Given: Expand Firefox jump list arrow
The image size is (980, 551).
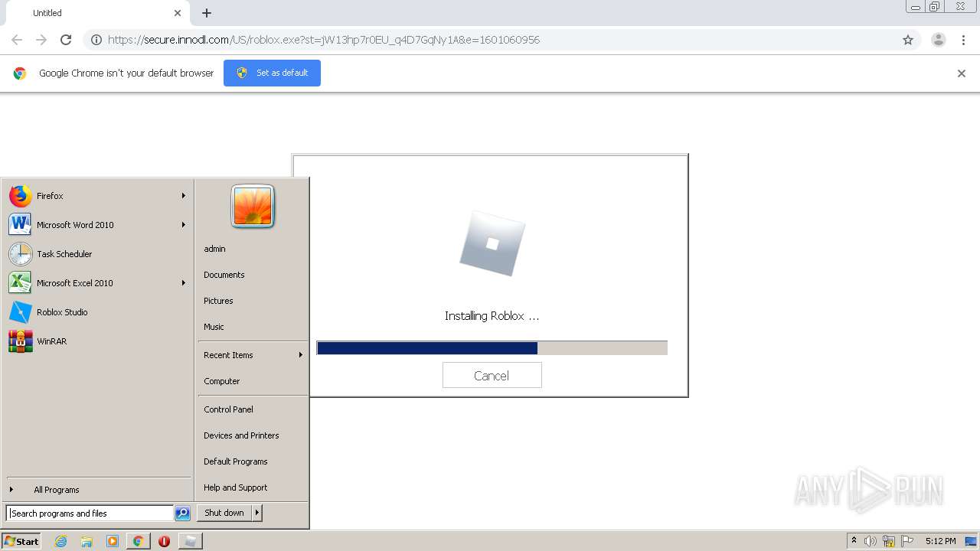Looking at the screenshot, I should [x=184, y=196].
